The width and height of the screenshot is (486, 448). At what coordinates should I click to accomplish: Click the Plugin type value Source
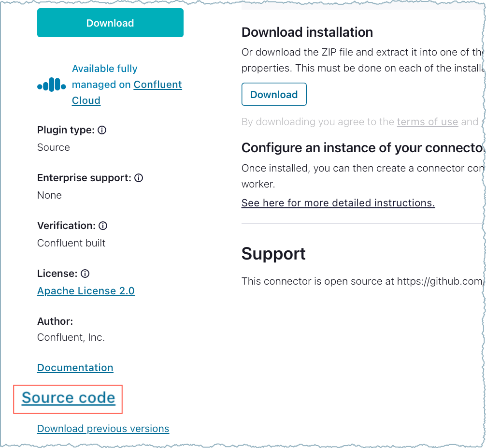coord(53,147)
